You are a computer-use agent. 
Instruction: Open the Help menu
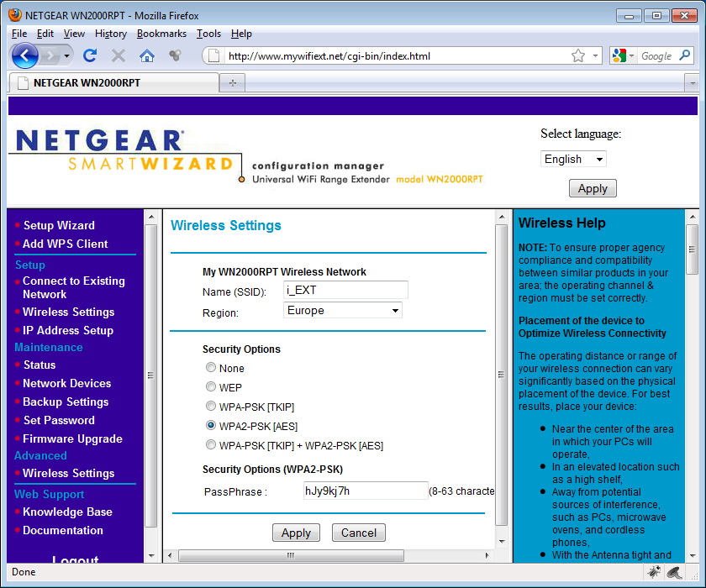coord(241,34)
